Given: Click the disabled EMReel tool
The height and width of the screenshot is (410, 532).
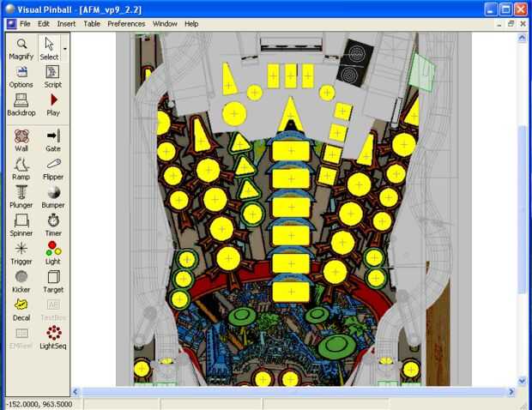Looking at the screenshot, I should pyautogui.click(x=21, y=338).
